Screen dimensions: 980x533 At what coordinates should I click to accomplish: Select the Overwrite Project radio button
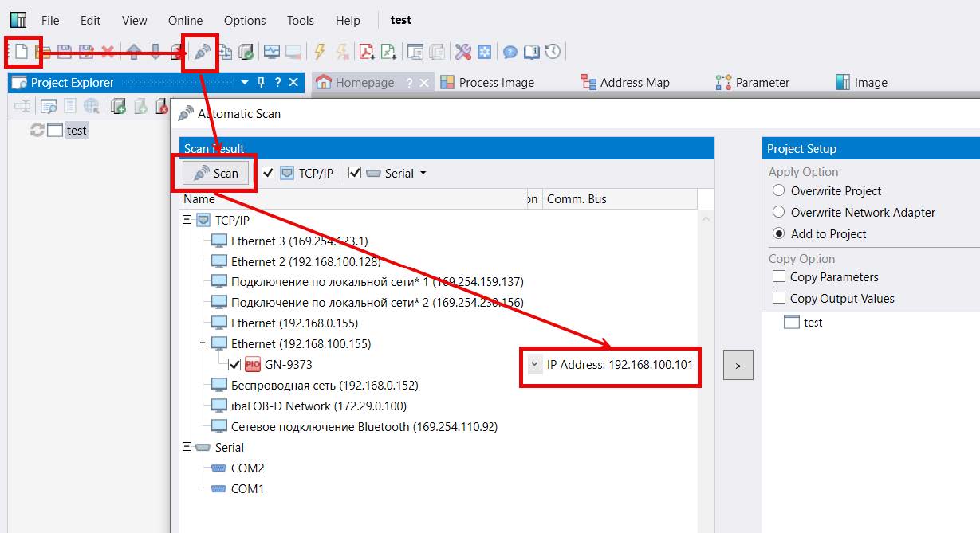pyautogui.click(x=779, y=190)
